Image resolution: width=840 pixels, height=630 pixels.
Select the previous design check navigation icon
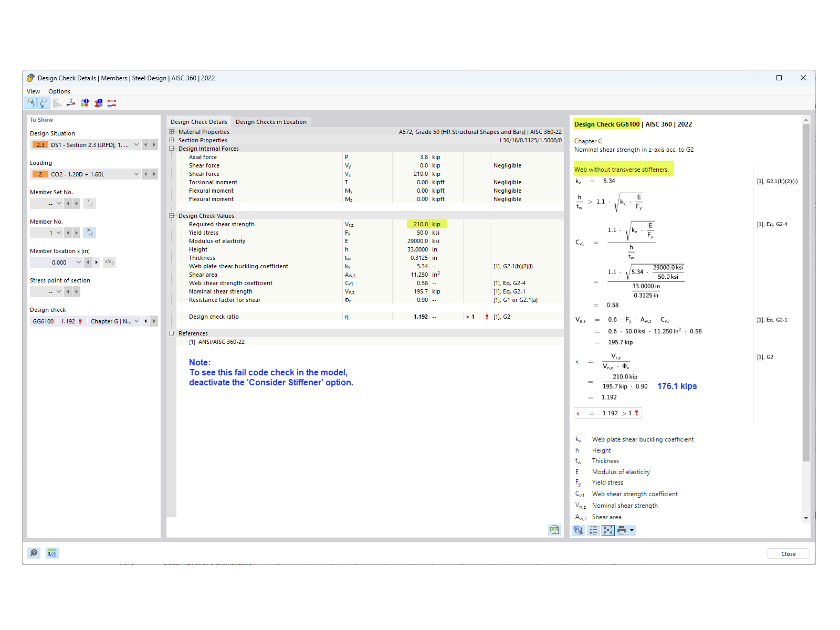coord(31,102)
